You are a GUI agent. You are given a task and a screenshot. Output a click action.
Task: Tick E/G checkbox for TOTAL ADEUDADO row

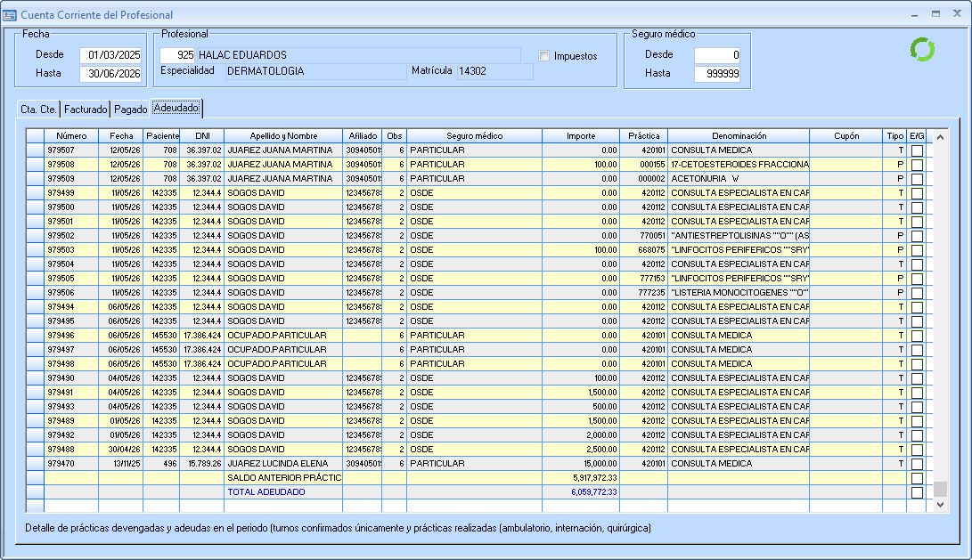point(917,492)
